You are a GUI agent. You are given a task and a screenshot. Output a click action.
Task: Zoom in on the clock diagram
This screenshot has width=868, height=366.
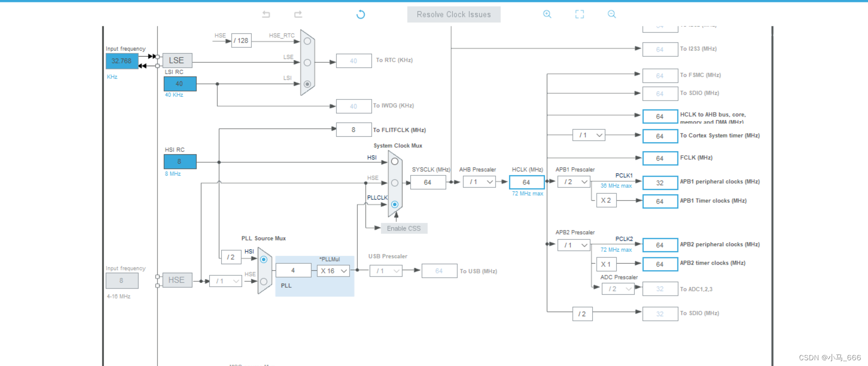[x=547, y=14]
